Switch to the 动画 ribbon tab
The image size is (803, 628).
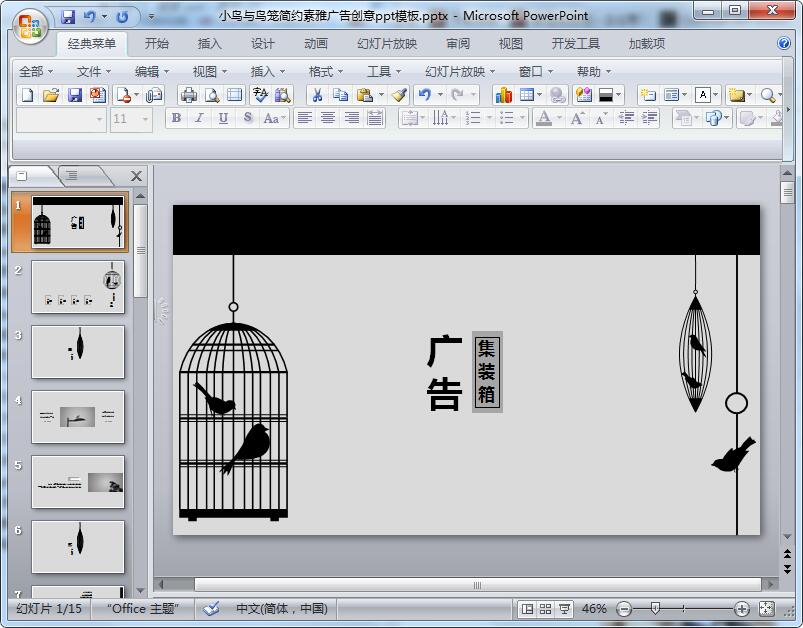coord(315,44)
